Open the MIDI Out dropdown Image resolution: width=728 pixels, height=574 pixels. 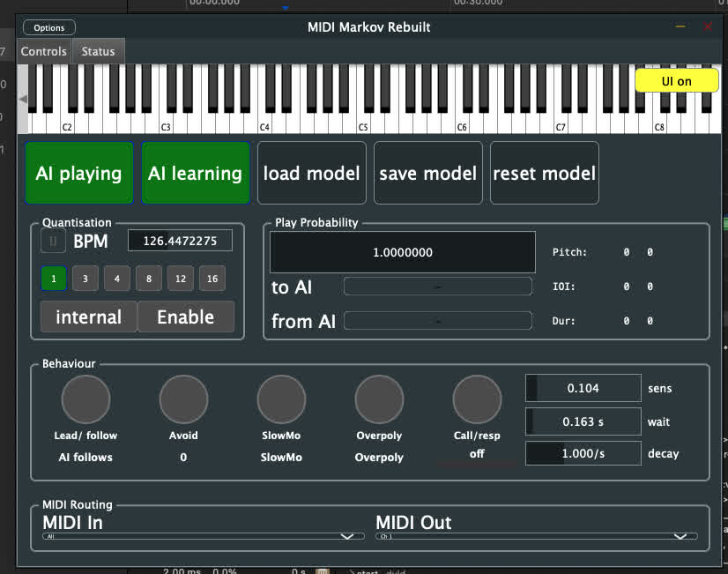click(x=536, y=536)
